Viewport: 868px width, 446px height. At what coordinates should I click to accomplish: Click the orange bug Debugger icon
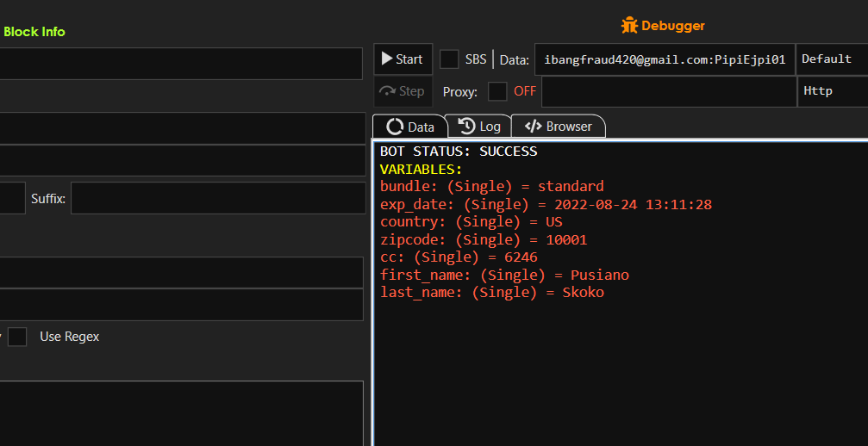tap(629, 26)
